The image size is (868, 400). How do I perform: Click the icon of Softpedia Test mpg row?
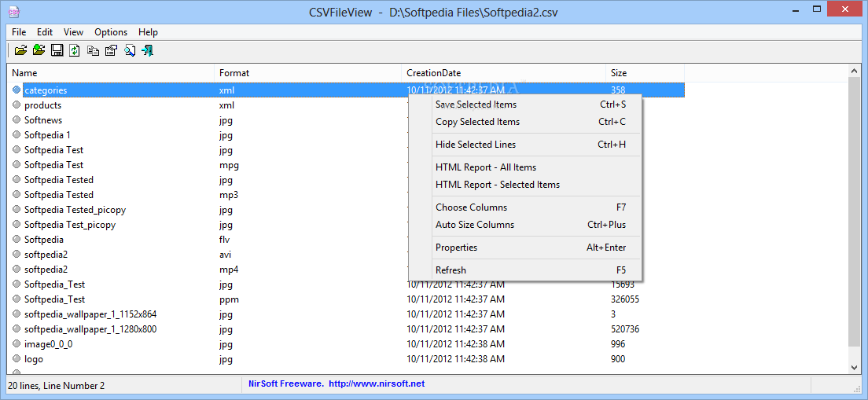[16, 164]
